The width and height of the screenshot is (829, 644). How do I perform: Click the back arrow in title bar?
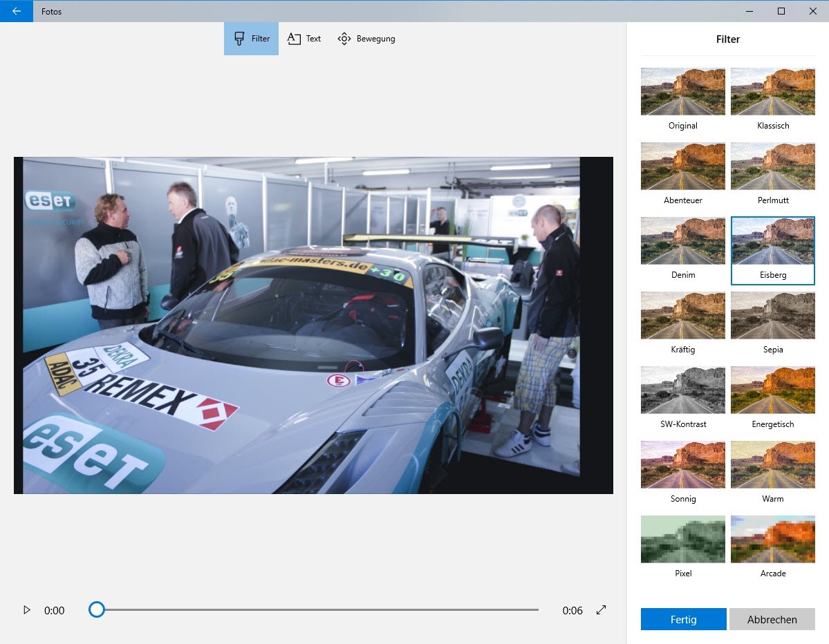pyautogui.click(x=16, y=11)
